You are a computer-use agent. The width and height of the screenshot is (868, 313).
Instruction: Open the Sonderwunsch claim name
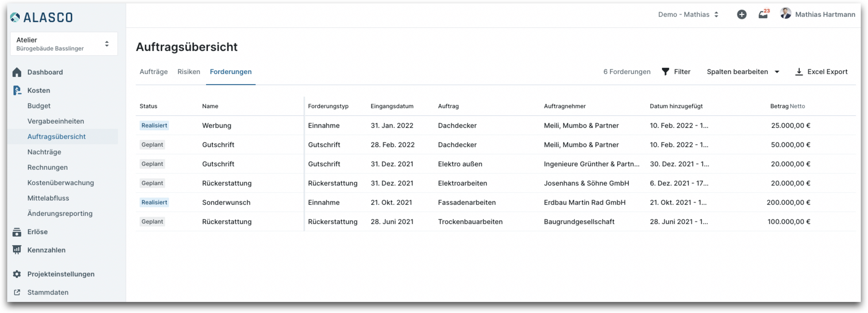coord(226,202)
